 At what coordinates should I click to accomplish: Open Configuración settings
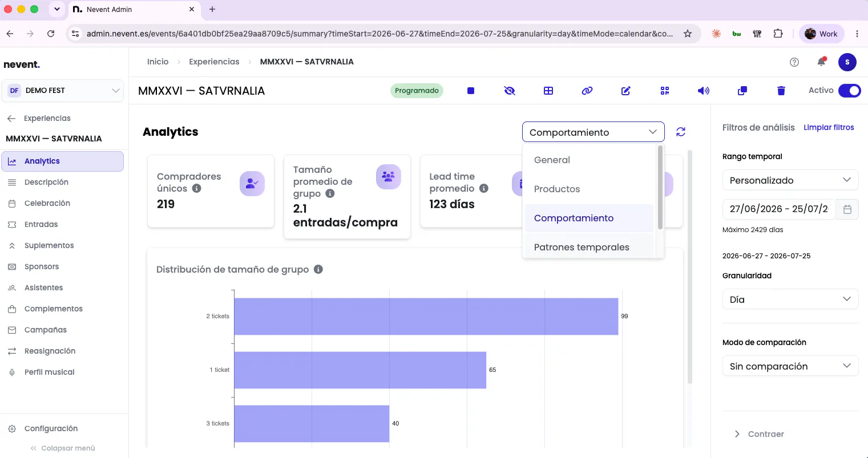pos(63,429)
